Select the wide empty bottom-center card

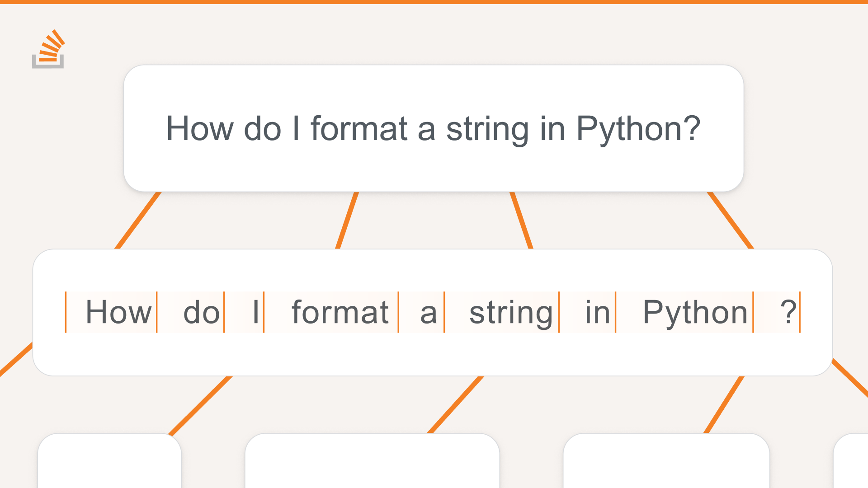coord(372,462)
